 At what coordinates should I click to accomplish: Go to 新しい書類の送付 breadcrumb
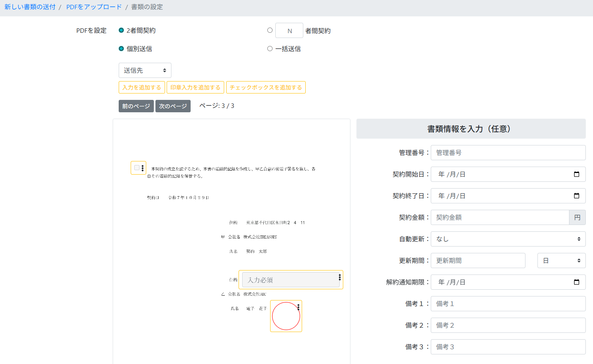(30, 7)
